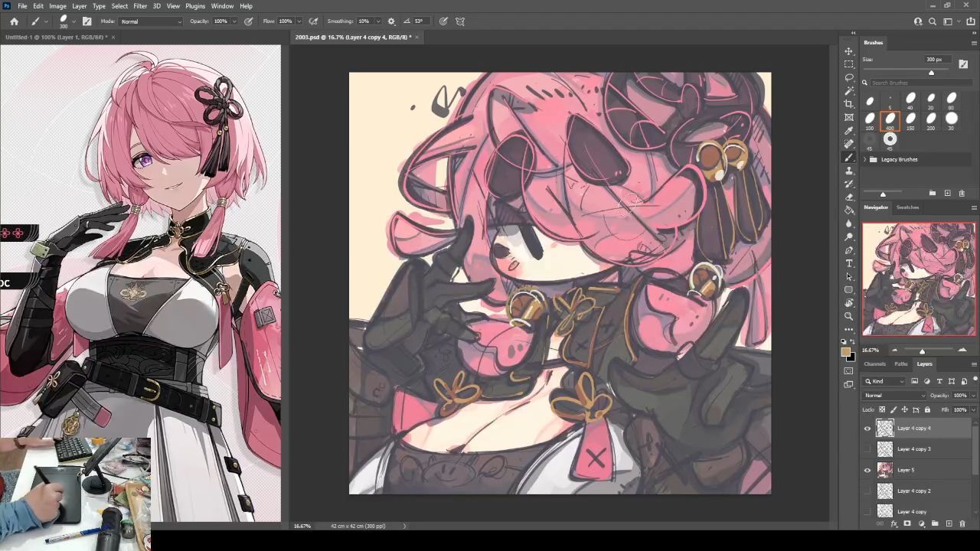Select the Eyedropper tool

849,131
